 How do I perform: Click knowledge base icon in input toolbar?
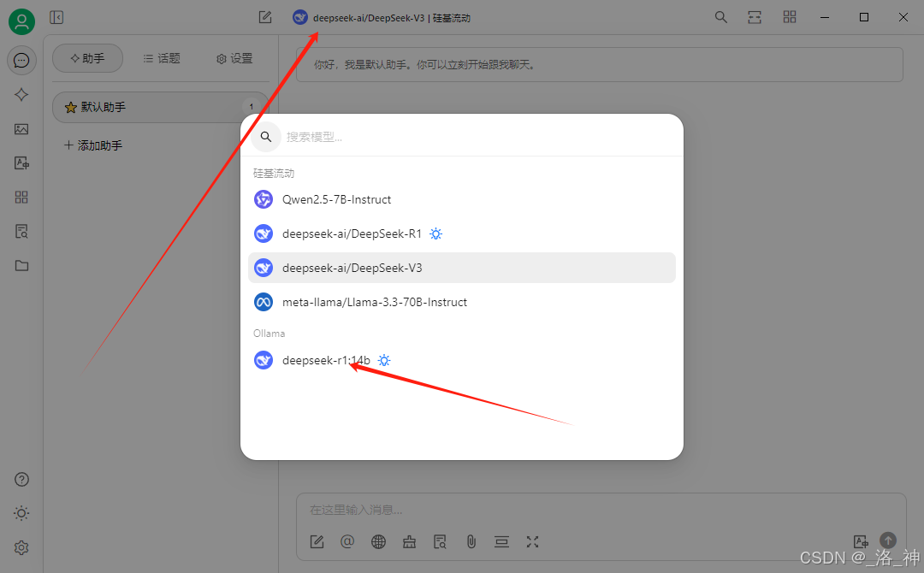(441, 542)
